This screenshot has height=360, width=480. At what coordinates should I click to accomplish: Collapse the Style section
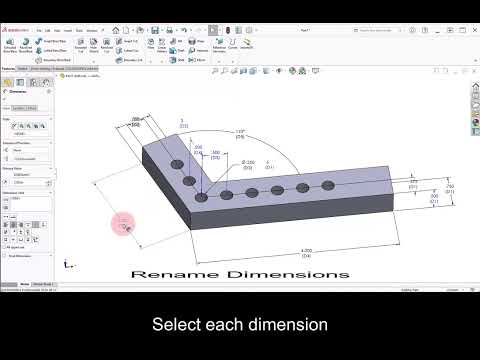coord(51,119)
